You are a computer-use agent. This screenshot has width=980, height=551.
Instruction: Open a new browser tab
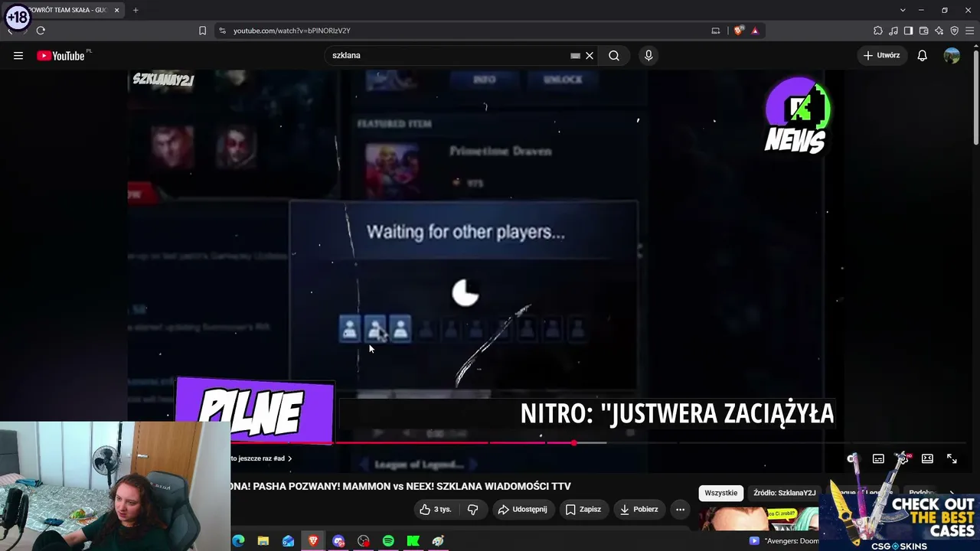pyautogui.click(x=136, y=10)
